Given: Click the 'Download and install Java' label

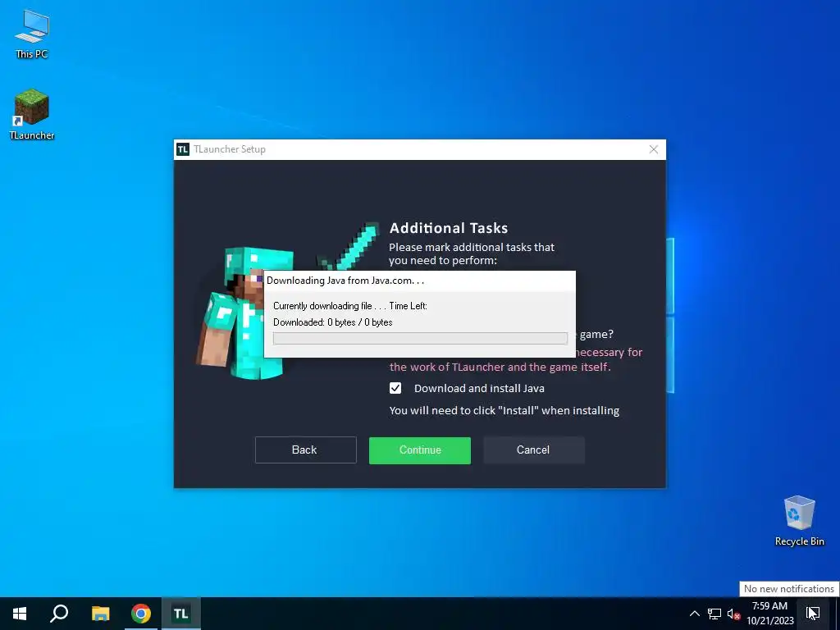Looking at the screenshot, I should point(479,388).
